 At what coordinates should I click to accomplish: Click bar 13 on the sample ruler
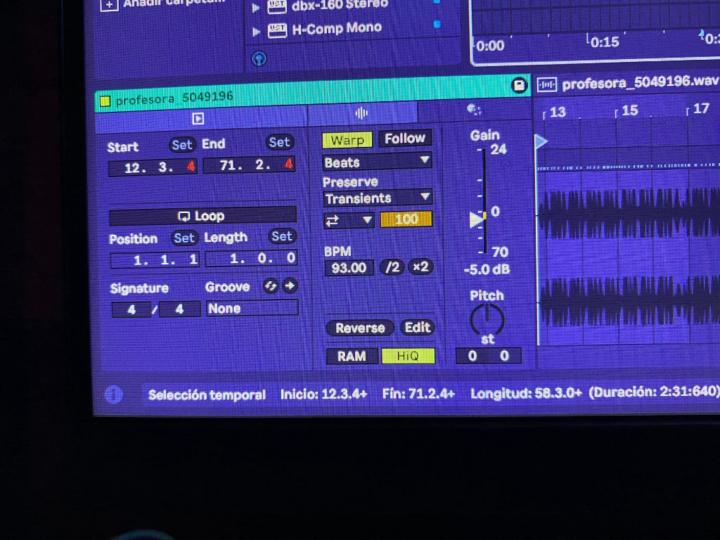pos(557,112)
